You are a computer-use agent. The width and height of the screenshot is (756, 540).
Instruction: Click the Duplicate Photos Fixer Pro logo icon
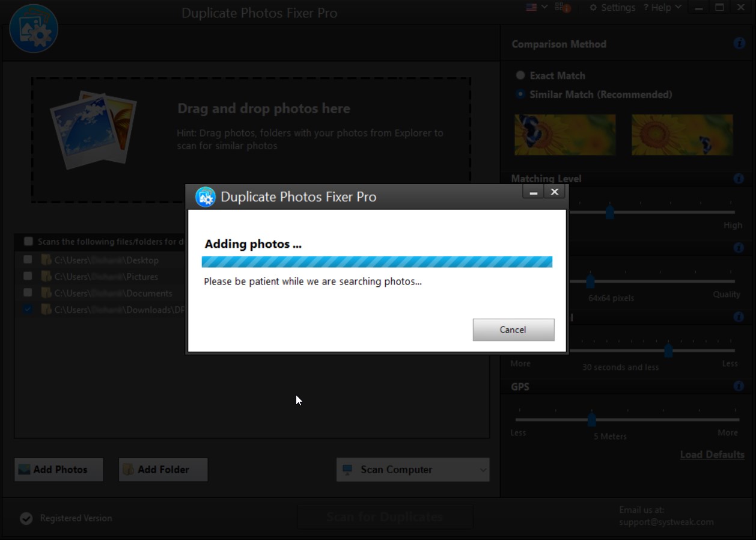(34, 28)
